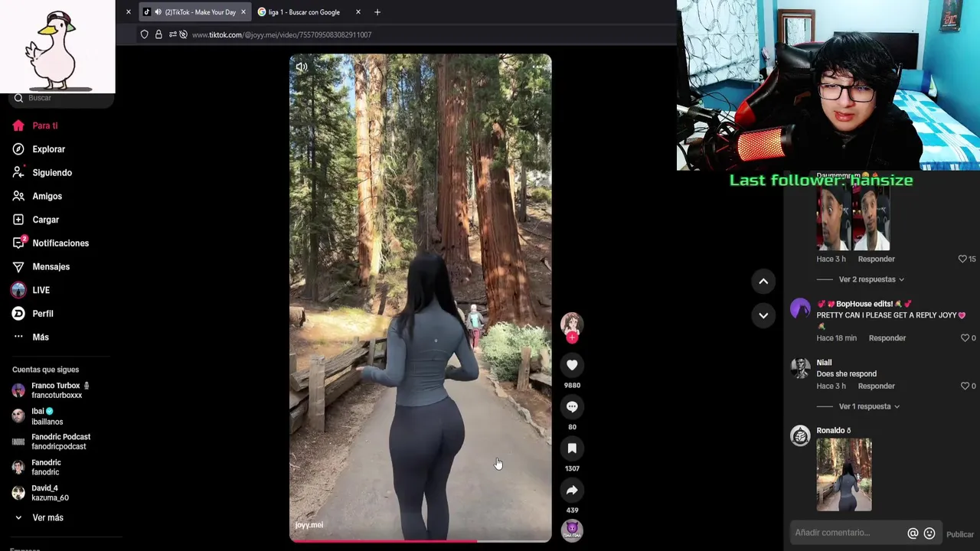
Task: Open reaction meme image in comments
Action: tap(853, 219)
